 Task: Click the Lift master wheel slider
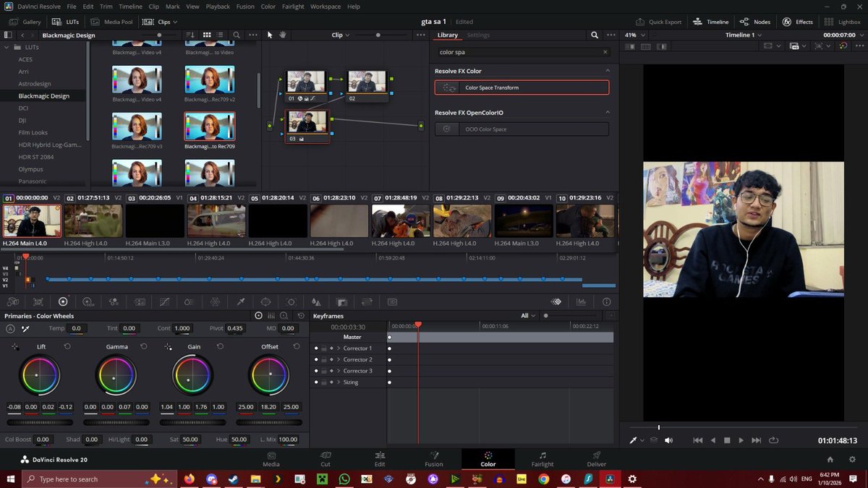click(x=39, y=422)
